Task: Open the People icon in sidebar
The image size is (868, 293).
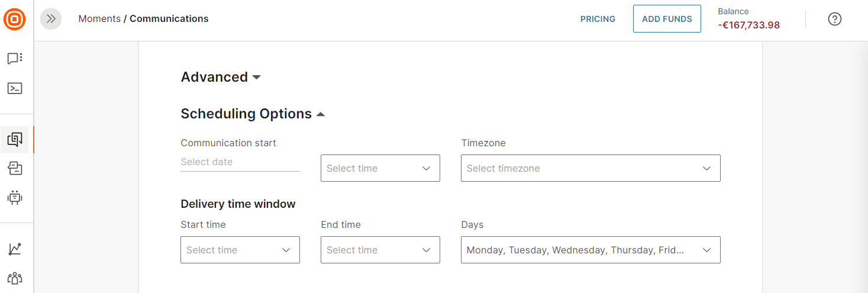Action: point(15,278)
